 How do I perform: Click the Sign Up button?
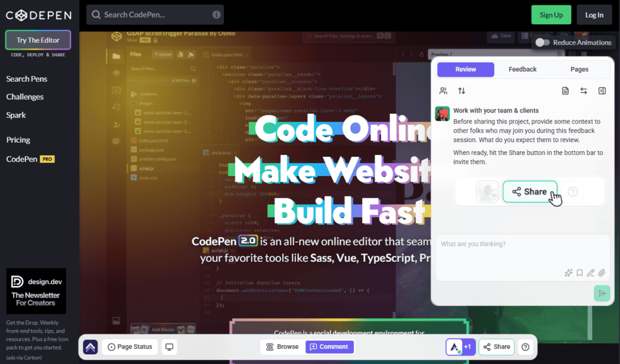[551, 15]
